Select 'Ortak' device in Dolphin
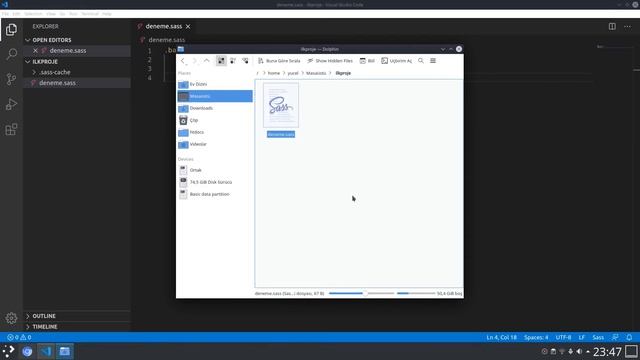 point(215,170)
